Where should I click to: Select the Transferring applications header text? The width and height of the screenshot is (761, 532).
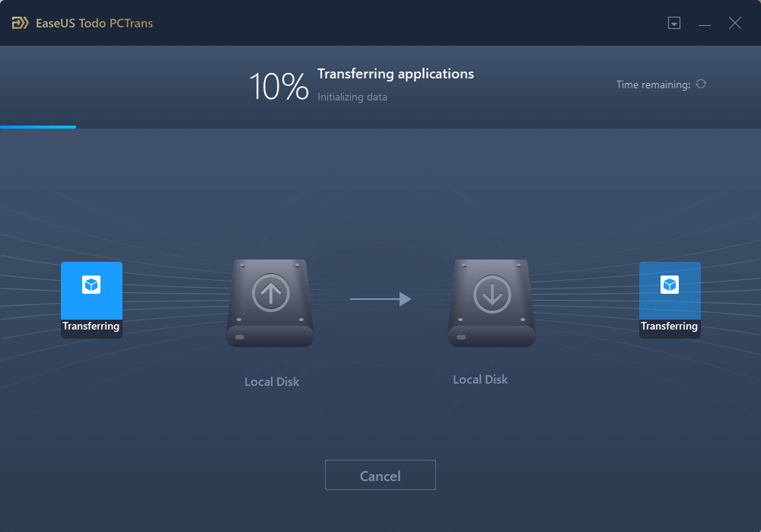[x=396, y=74]
